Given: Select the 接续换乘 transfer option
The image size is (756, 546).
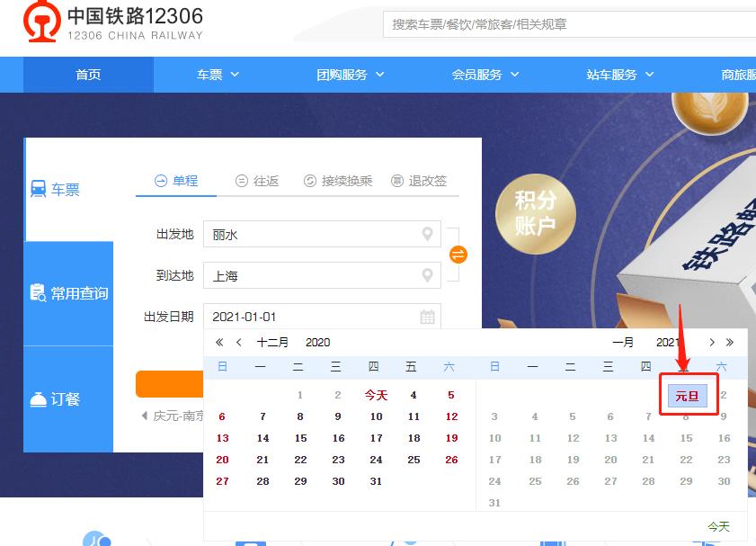Looking at the screenshot, I should (337, 180).
